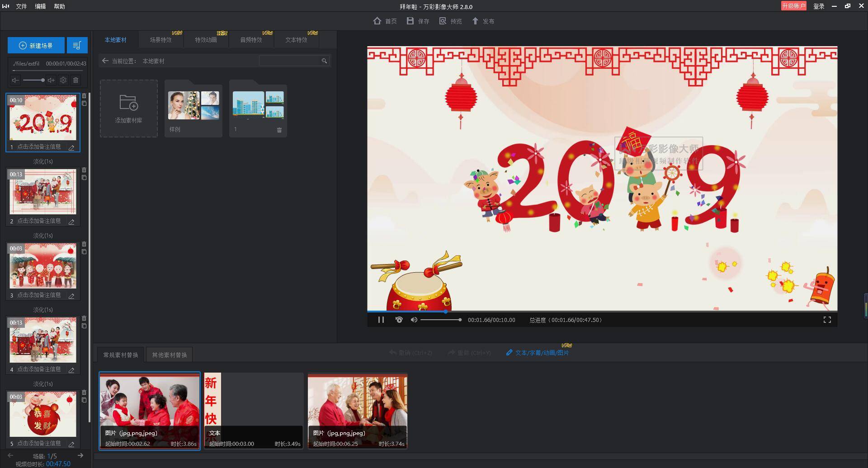Enter fullscreen preview mode

(x=827, y=320)
